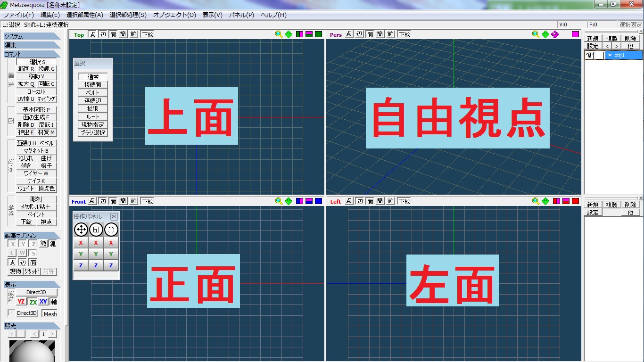Toggle 簡 simple display in Front view
Screen dimensions: 644x362
click(124, 201)
